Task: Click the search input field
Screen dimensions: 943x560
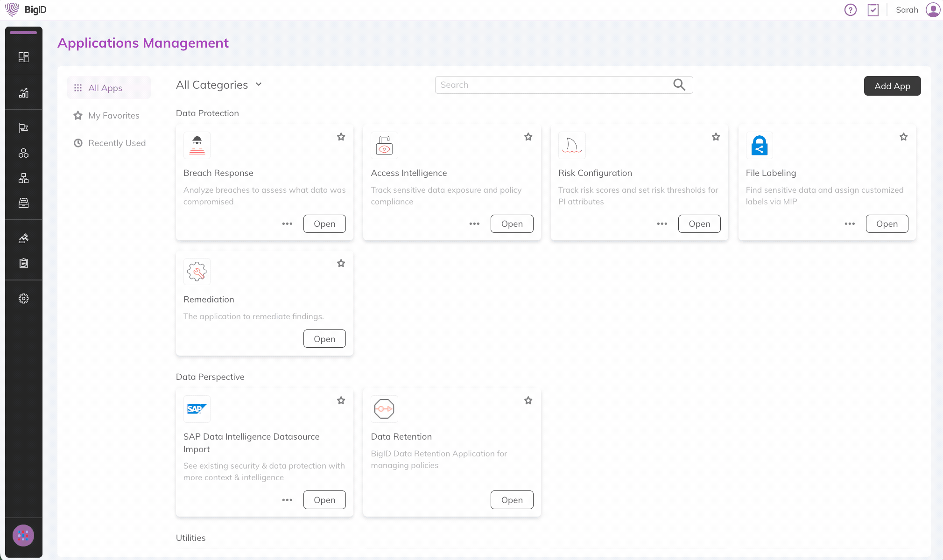Action: [563, 84]
